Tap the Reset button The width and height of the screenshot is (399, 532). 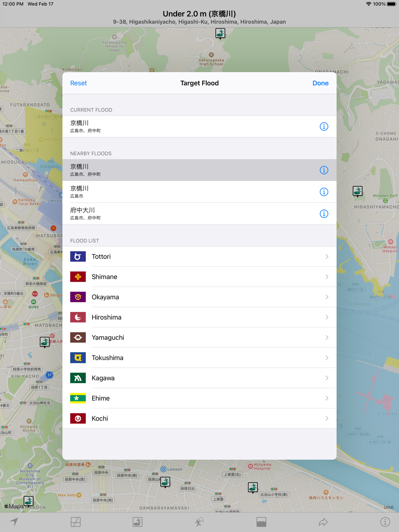click(x=79, y=83)
